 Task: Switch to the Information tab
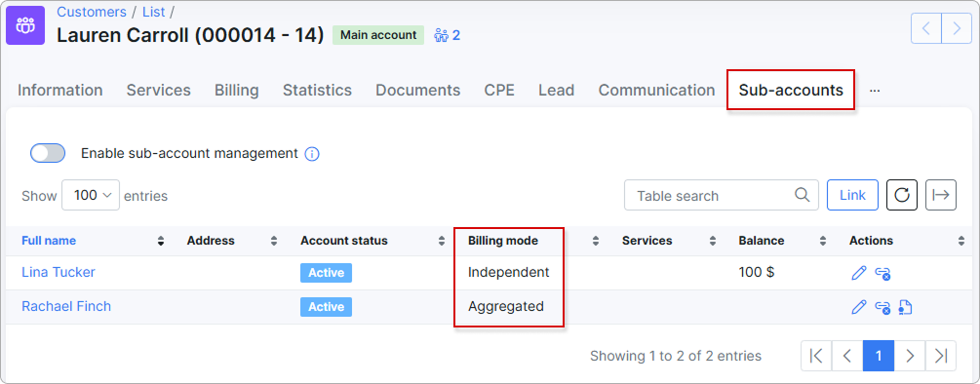[x=60, y=90]
